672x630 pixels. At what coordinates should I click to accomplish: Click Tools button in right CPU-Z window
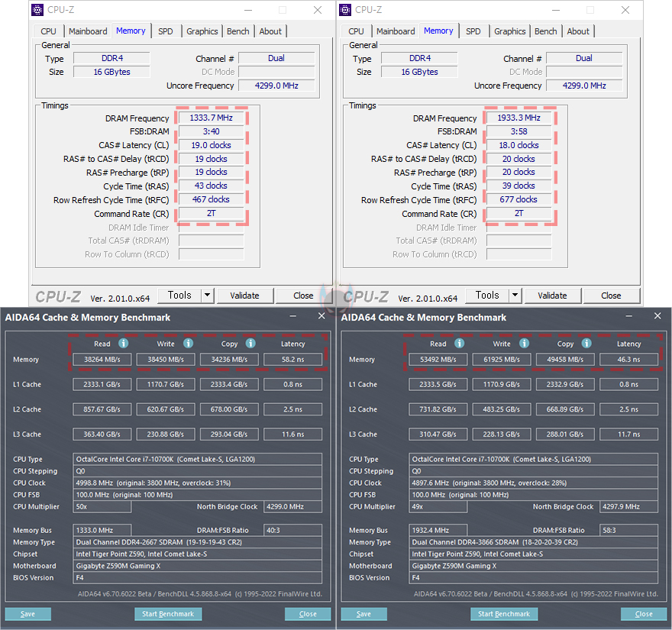click(x=487, y=296)
